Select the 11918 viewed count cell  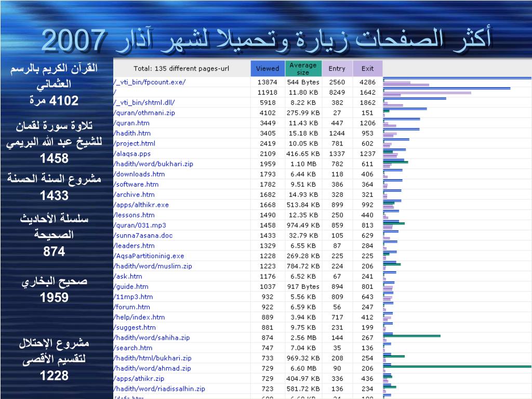(268, 92)
